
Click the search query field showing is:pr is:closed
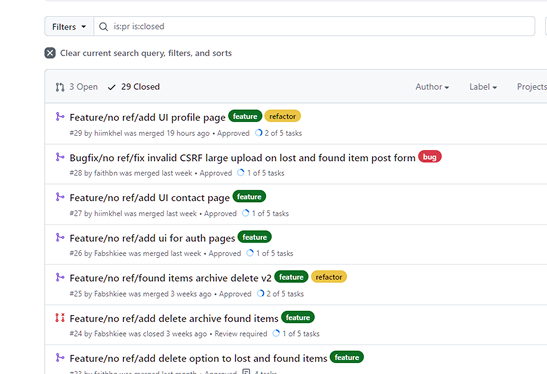point(314,27)
